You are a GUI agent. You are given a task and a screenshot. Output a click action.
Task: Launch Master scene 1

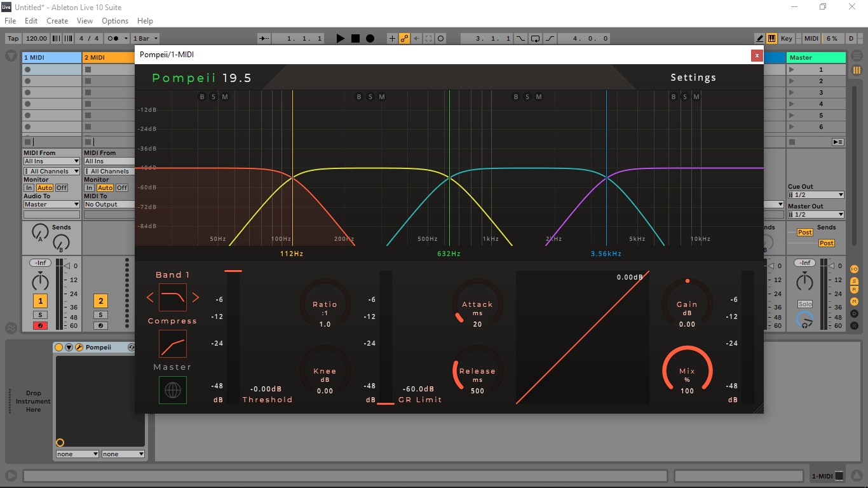click(792, 70)
